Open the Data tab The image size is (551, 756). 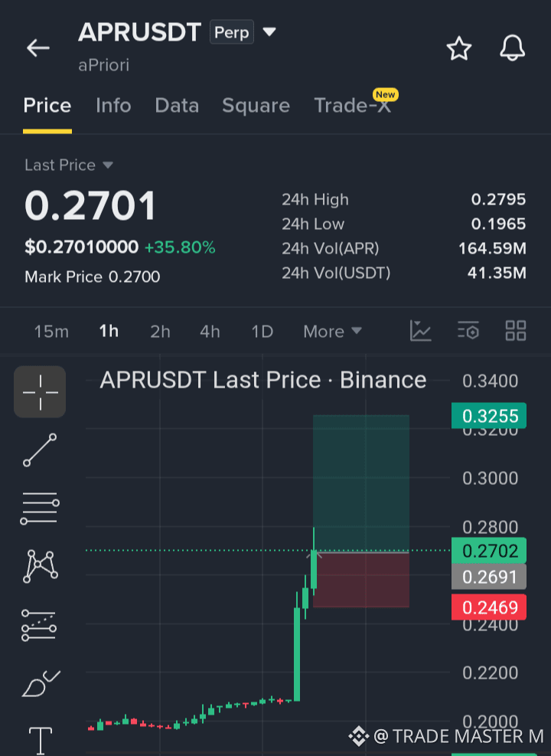pyautogui.click(x=177, y=106)
